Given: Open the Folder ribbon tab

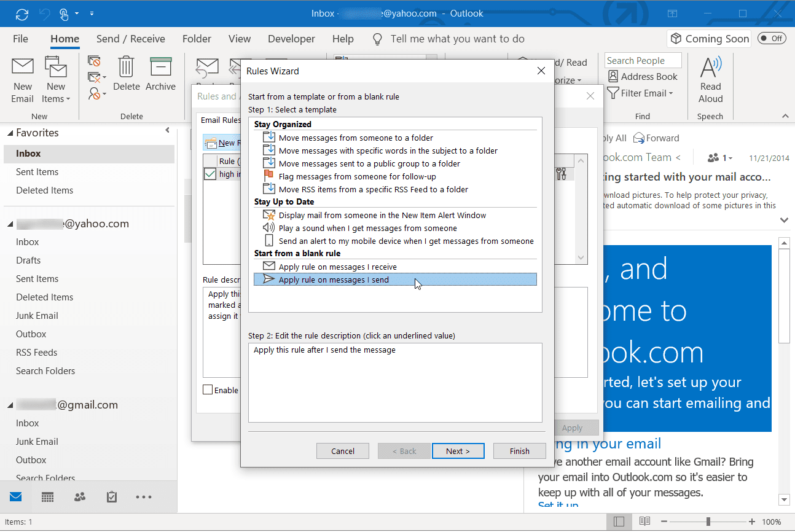Looking at the screenshot, I should pos(197,39).
